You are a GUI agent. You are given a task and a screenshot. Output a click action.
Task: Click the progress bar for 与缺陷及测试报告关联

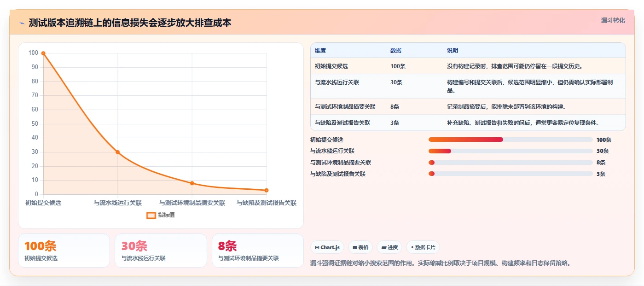click(511, 174)
